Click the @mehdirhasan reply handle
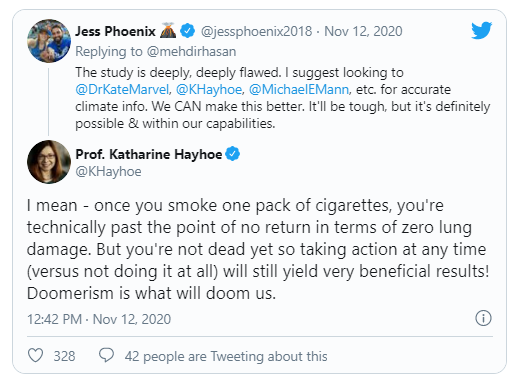The height and width of the screenshot is (383, 514). pos(191,51)
